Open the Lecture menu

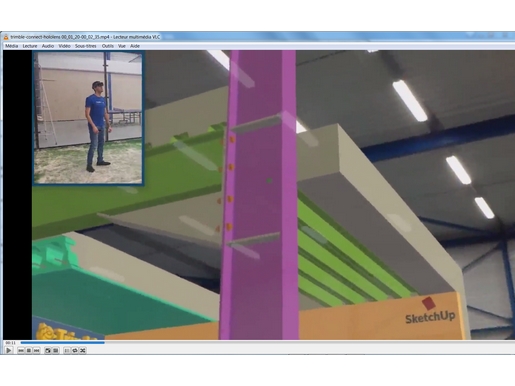[x=30, y=46]
